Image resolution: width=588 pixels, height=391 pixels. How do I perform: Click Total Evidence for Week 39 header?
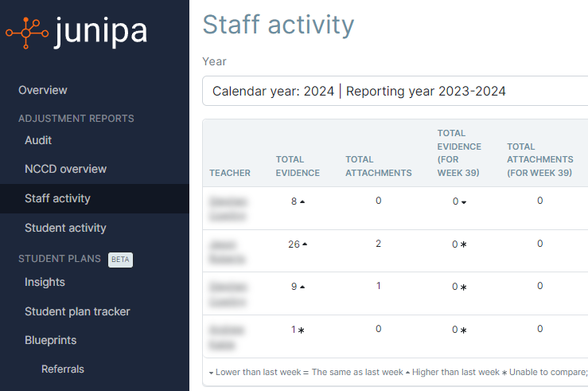(x=459, y=153)
